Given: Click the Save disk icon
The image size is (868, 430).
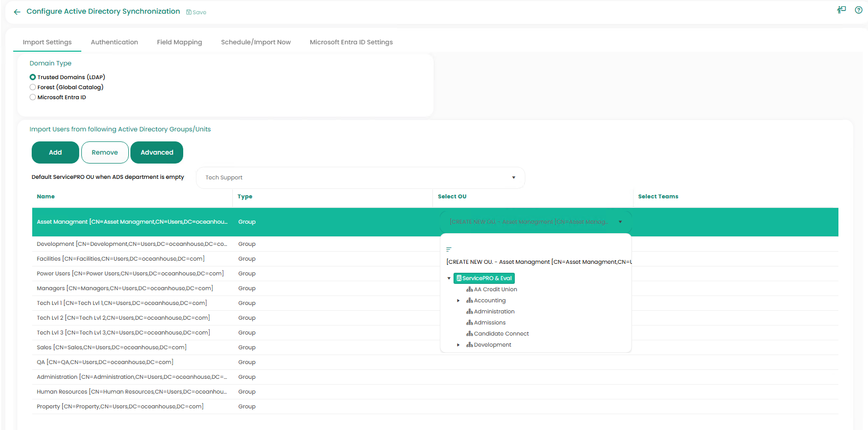Looking at the screenshot, I should (x=189, y=12).
